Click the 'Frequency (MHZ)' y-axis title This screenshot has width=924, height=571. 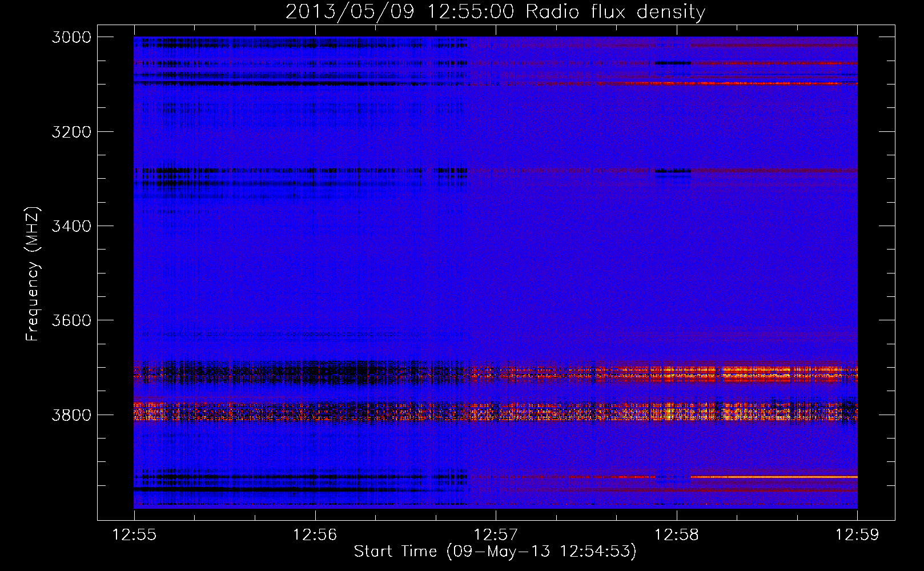point(33,274)
